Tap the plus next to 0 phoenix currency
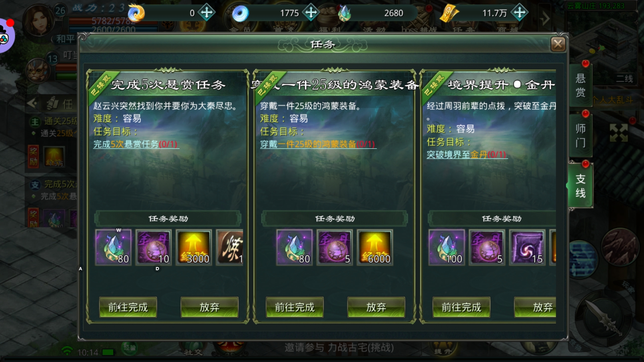The width and height of the screenshot is (644, 362). point(207,13)
